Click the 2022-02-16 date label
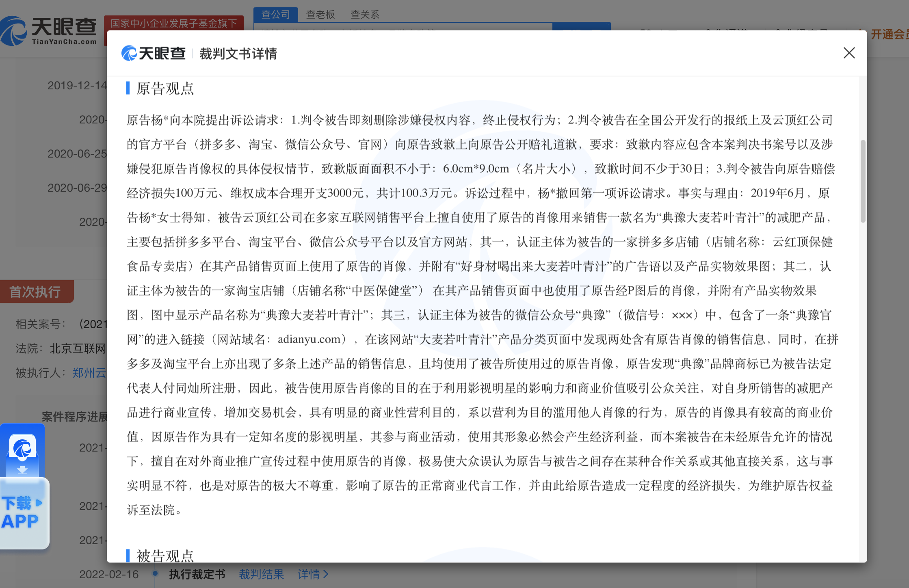Viewport: 909px width, 588px height. point(109,574)
